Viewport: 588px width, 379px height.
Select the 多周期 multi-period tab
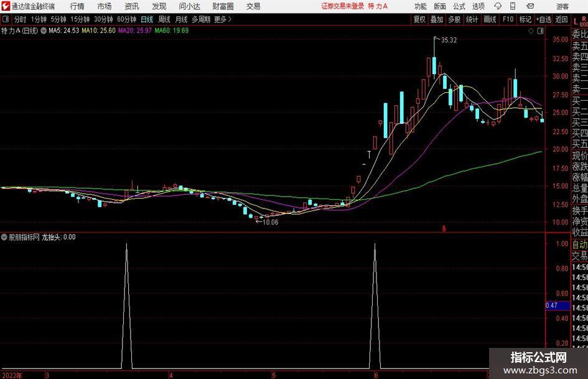(201, 19)
